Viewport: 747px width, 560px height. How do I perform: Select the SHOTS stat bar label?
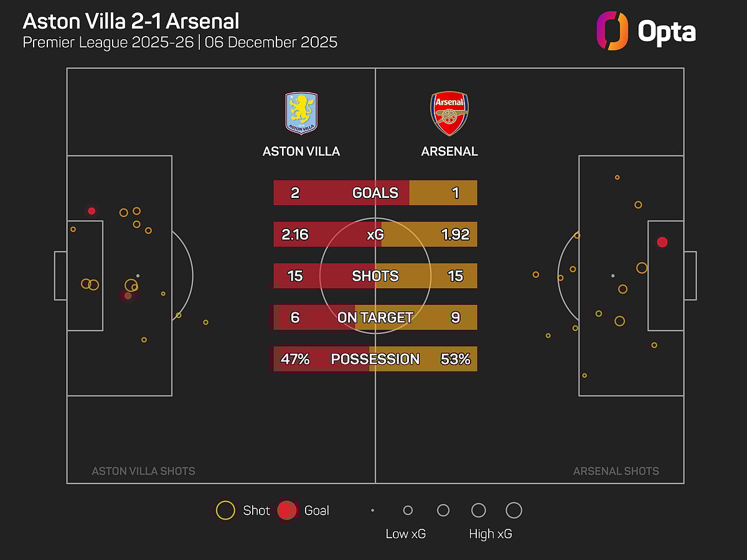point(375,276)
